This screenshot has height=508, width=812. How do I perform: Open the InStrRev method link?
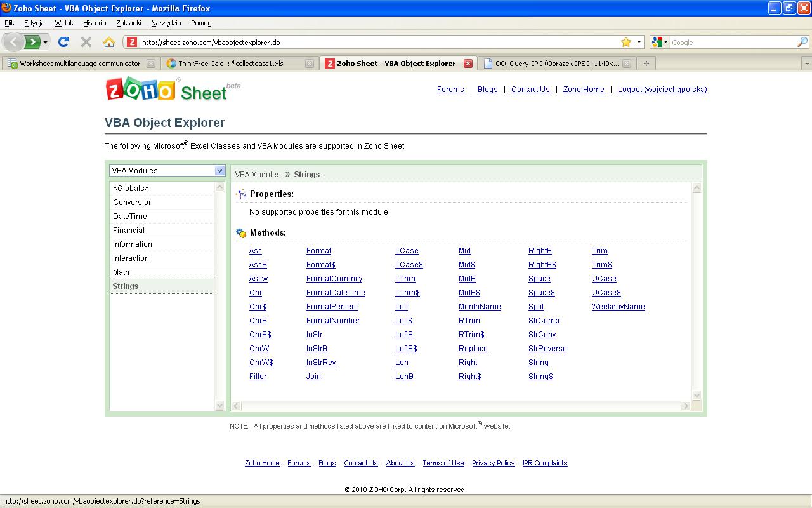(x=321, y=363)
